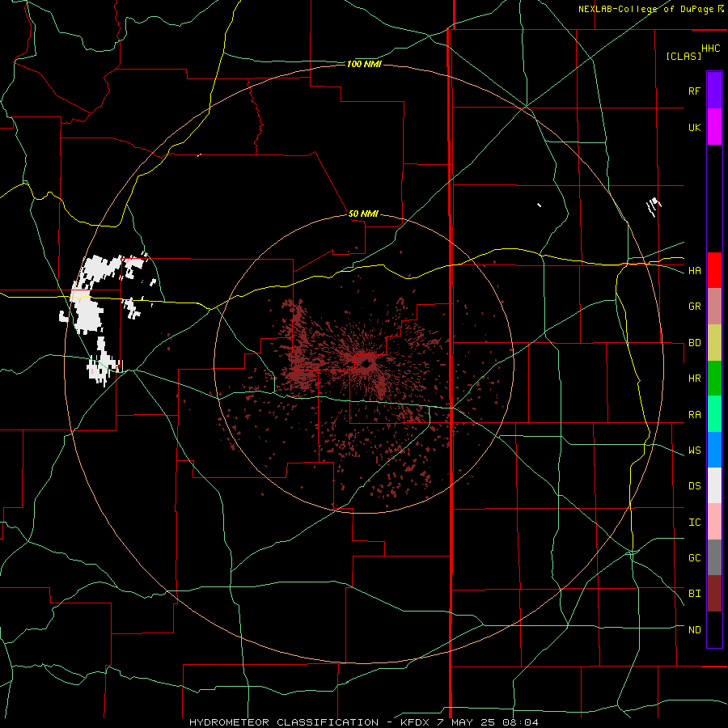Select the IC pink legend swatch
The width and height of the screenshot is (728, 728).
pos(714,522)
